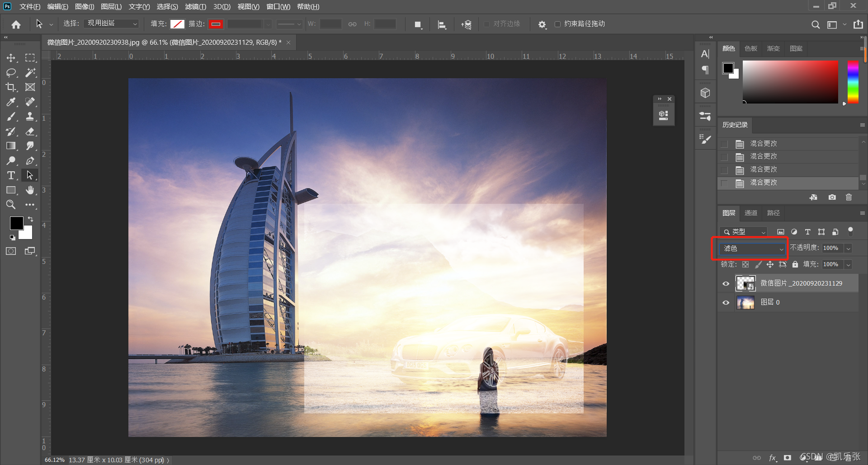868x465 pixels.
Task: Open the Paragraph panel icon
Action: click(705, 70)
